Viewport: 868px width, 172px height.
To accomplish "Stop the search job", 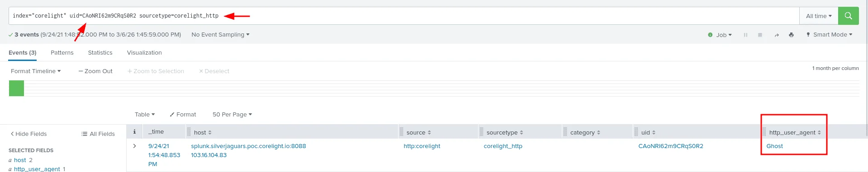I will point(760,35).
